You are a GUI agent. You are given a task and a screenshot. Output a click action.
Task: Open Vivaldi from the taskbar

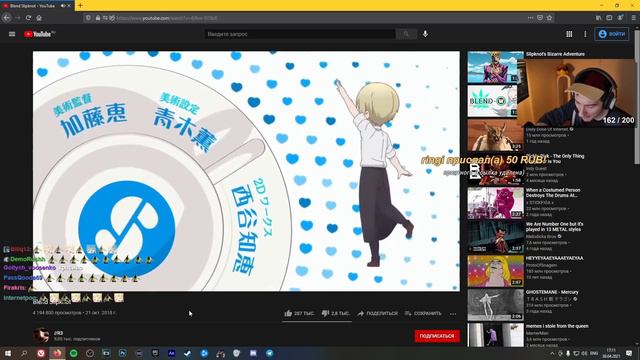pyautogui.click(x=41, y=353)
